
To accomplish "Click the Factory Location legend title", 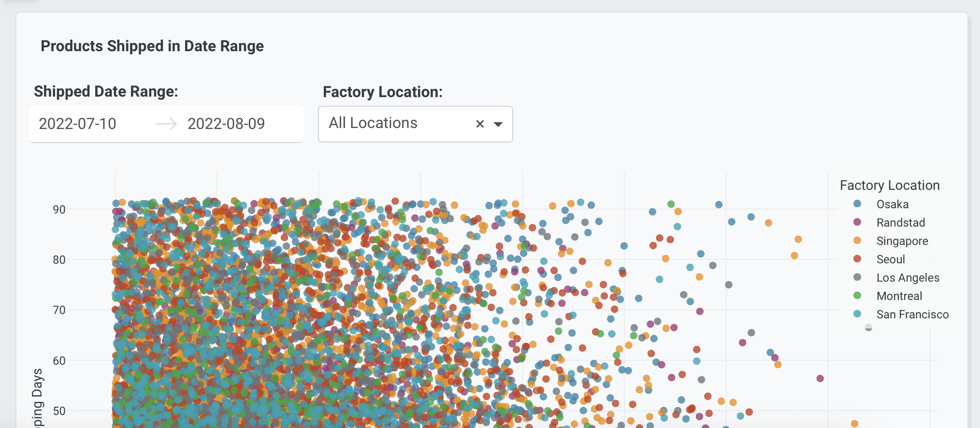I will 890,185.
